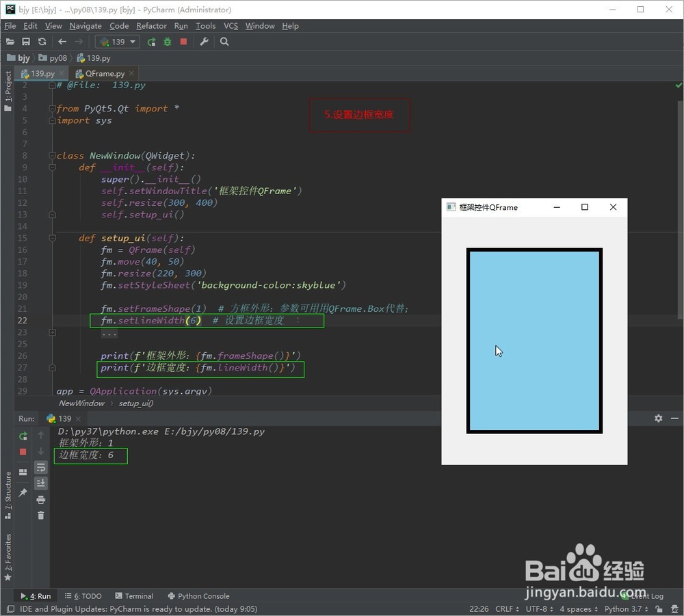
Task: Open the View menu
Action: 53,26
